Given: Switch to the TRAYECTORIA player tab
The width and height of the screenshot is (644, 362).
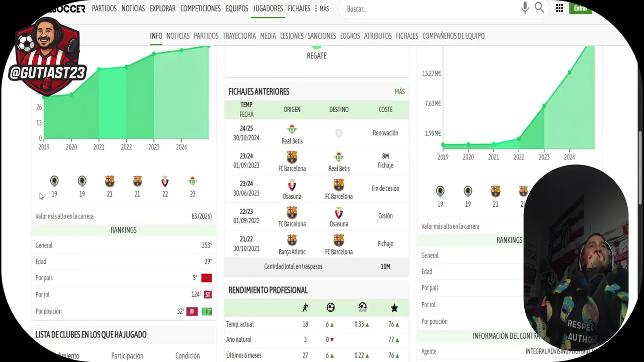Looking at the screenshot, I should (239, 36).
